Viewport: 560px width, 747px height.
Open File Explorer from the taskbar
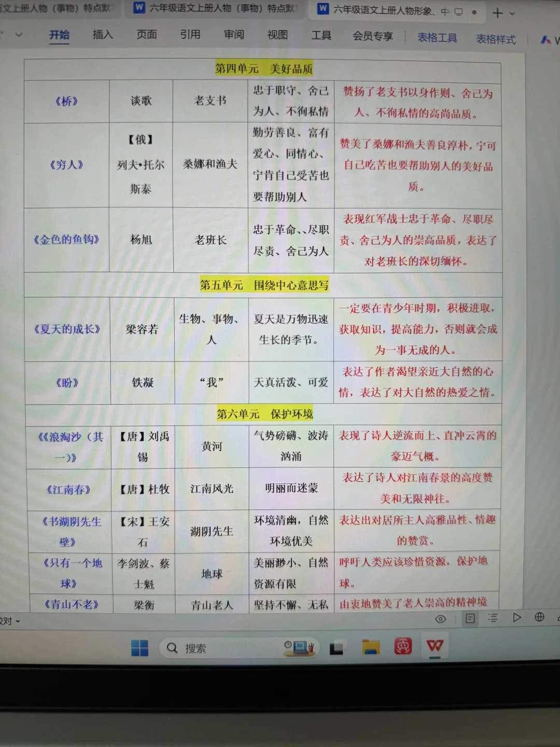pyautogui.click(x=370, y=647)
